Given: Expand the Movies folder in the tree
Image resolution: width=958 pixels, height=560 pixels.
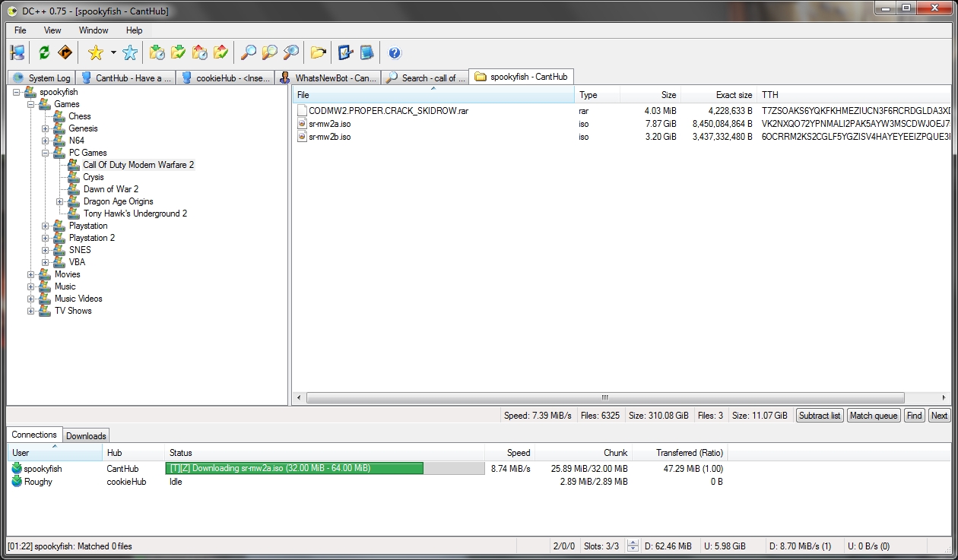Looking at the screenshot, I should 31,274.
